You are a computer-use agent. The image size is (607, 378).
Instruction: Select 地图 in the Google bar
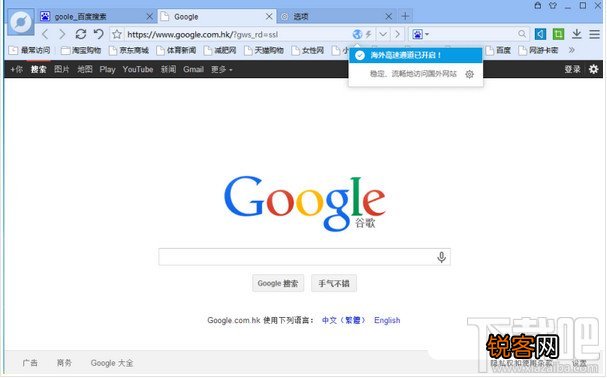(x=84, y=69)
